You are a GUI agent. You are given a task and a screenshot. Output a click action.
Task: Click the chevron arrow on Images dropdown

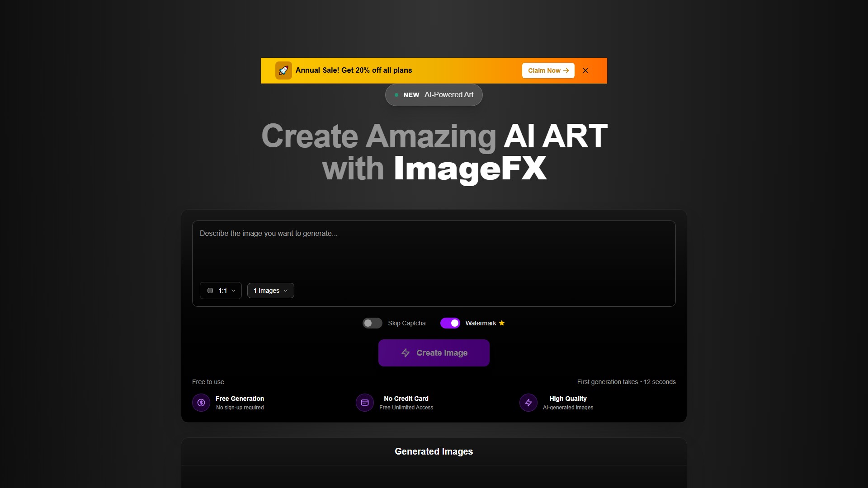[286, 291]
